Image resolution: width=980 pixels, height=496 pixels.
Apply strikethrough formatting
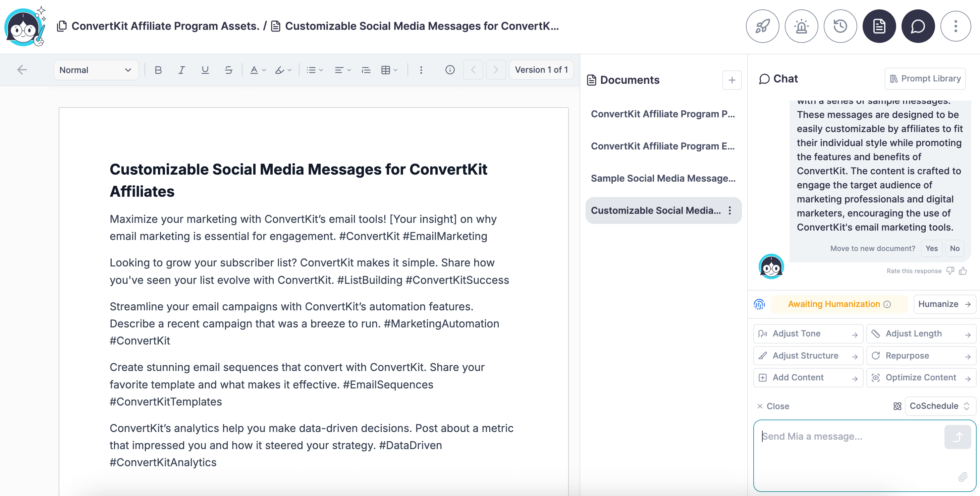pyautogui.click(x=228, y=70)
